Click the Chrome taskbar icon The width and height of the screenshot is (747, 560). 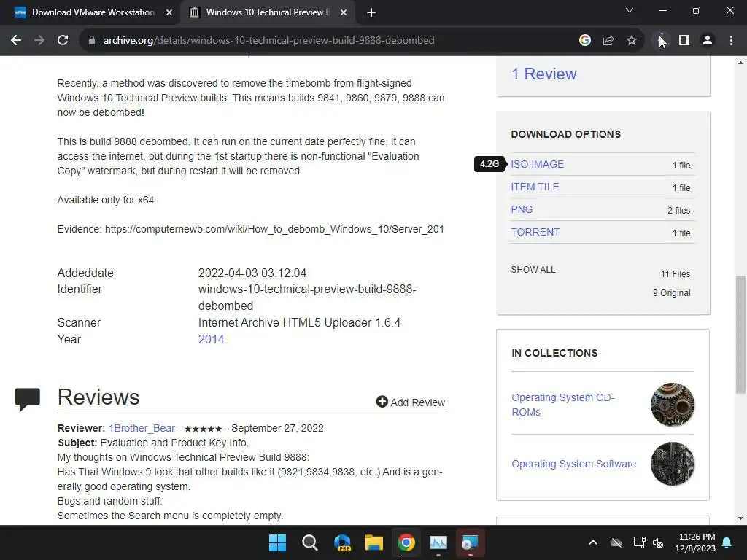pos(406,542)
